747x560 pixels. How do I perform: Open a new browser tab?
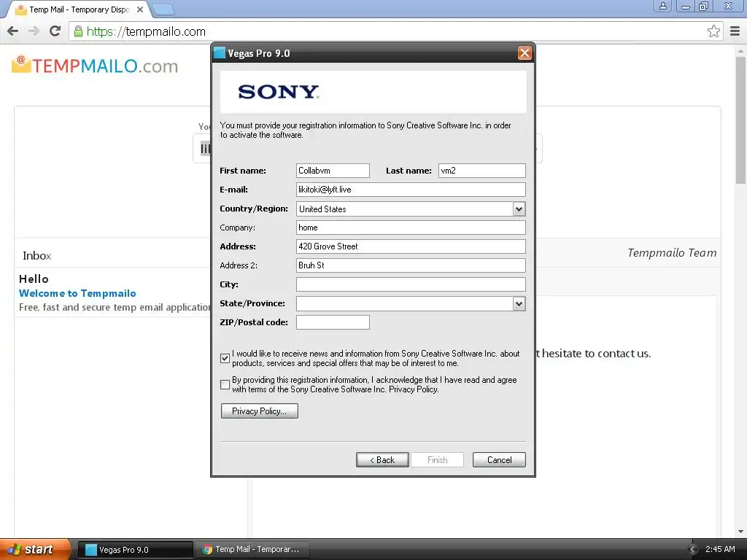163,9
